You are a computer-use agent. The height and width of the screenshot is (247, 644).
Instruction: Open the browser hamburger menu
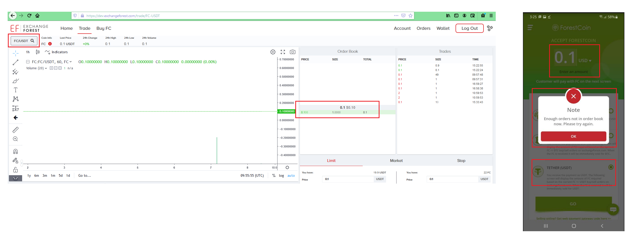click(x=491, y=16)
